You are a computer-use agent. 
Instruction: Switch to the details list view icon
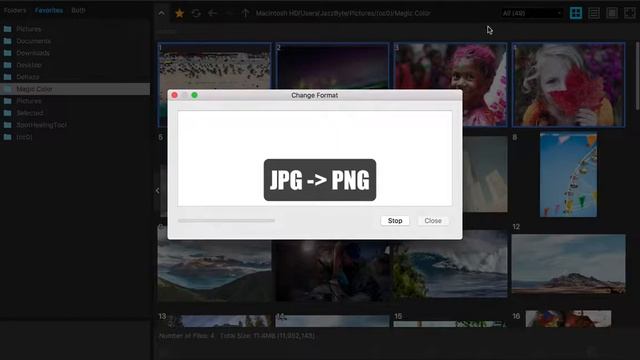594,13
